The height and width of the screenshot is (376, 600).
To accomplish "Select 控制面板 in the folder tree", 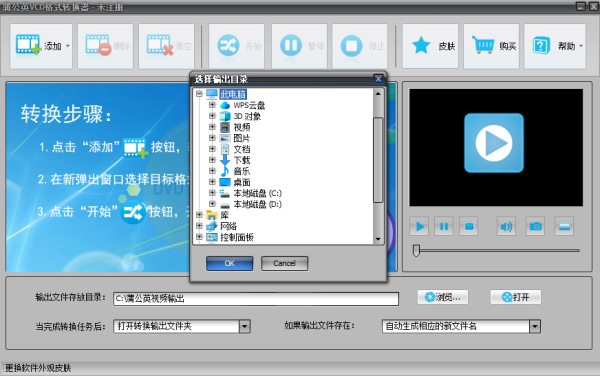I will [237, 238].
